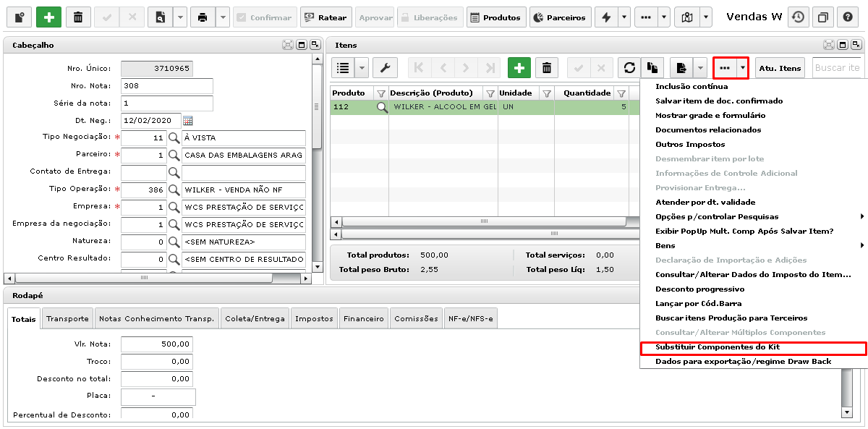Click the Vlr. Nota field in Totais
This screenshot has height=429, width=868.
click(x=157, y=344)
